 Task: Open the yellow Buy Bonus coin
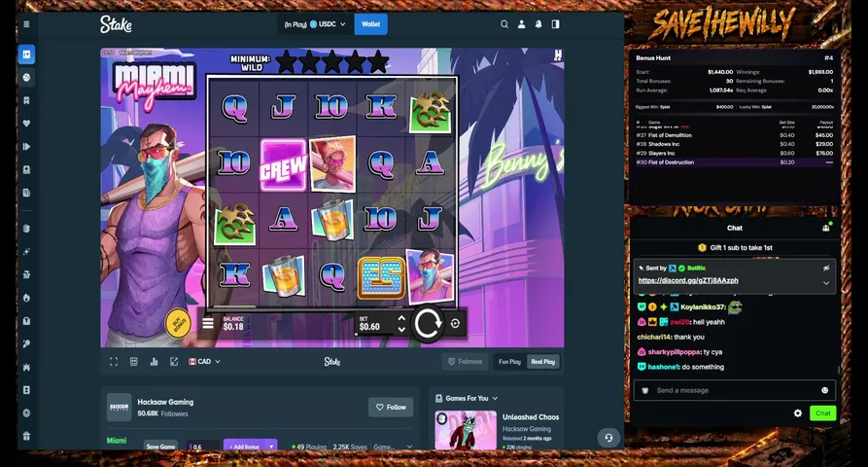point(178,323)
